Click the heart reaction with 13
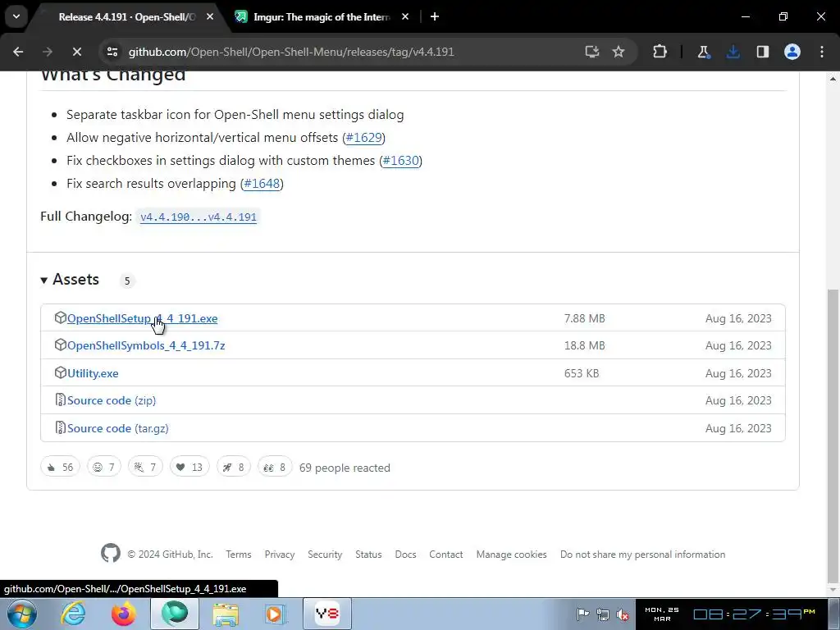840x630 pixels. pyautogui.click(x=189, y=467)
